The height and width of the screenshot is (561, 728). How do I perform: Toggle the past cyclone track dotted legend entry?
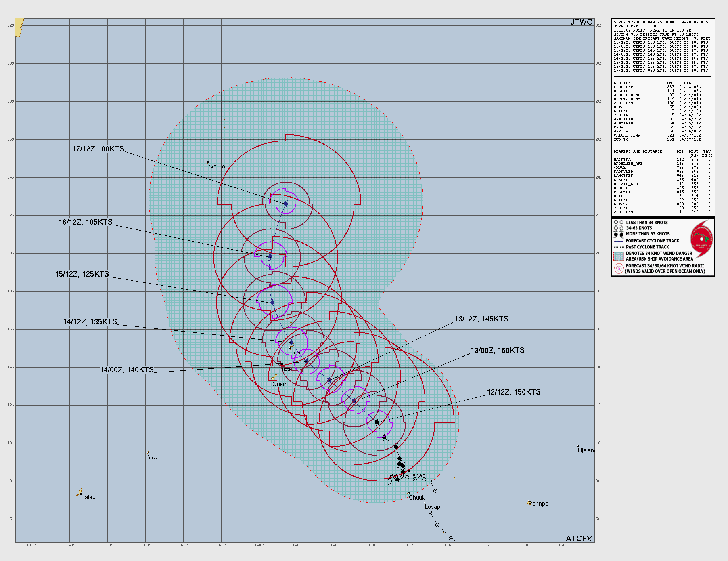click(x=619, y=246)
